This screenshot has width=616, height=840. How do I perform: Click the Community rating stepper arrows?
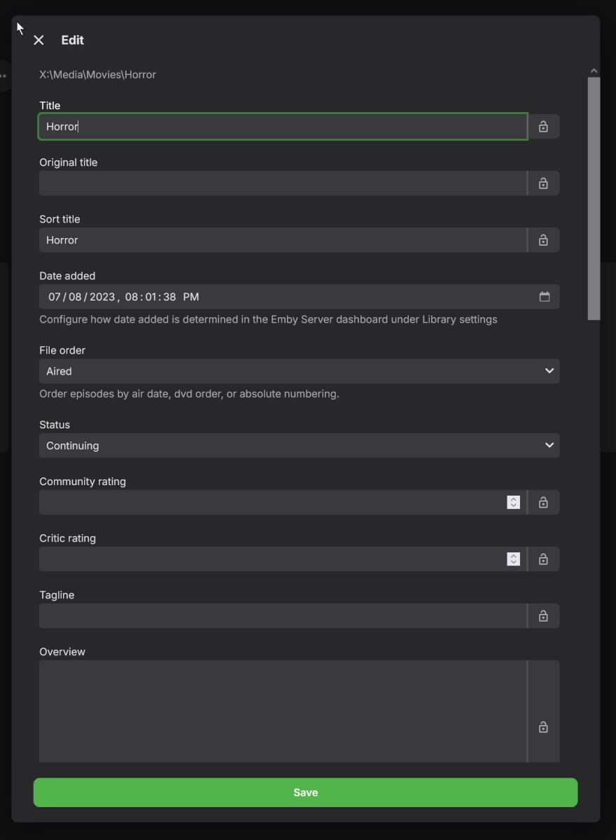tap(514, 503)
